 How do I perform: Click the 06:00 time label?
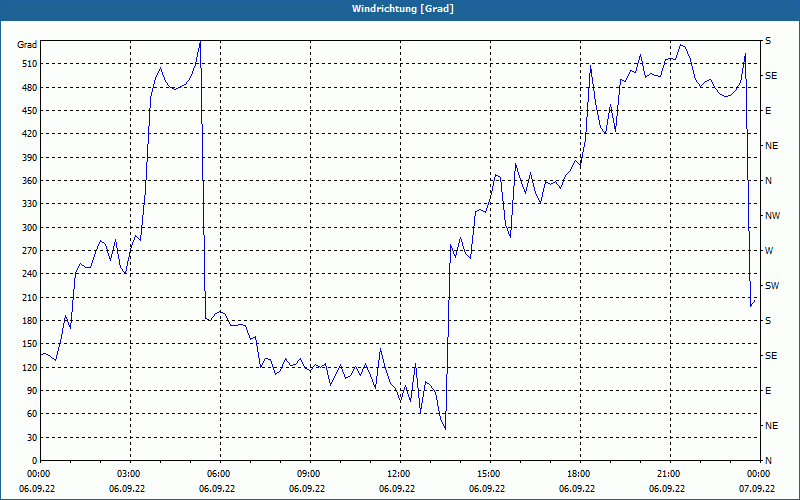coord(219,474)
